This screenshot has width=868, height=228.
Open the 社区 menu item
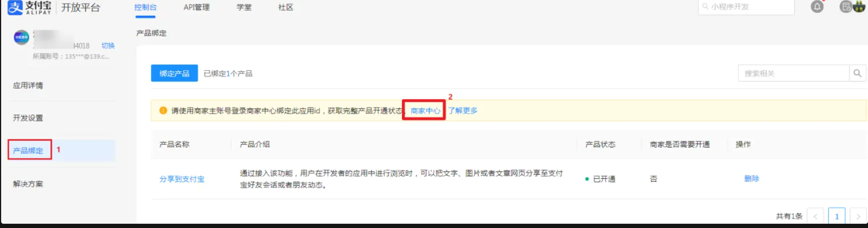click(x=285, y=7)
